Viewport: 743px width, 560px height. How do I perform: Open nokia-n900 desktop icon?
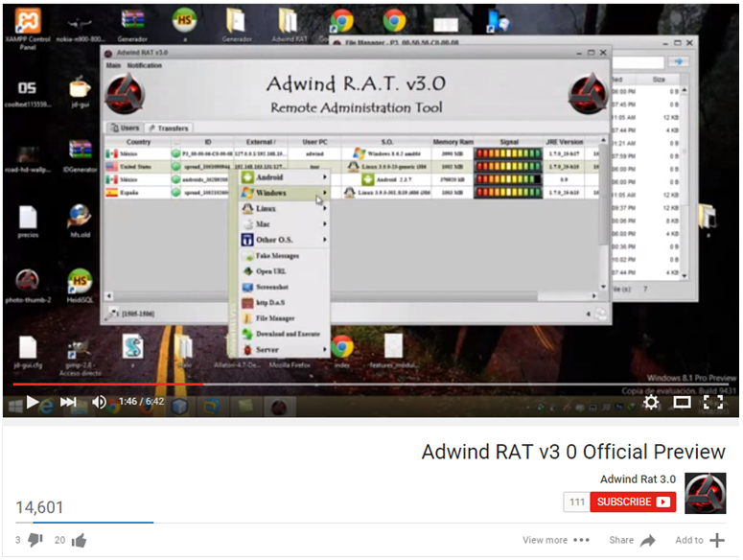[81, 29]
